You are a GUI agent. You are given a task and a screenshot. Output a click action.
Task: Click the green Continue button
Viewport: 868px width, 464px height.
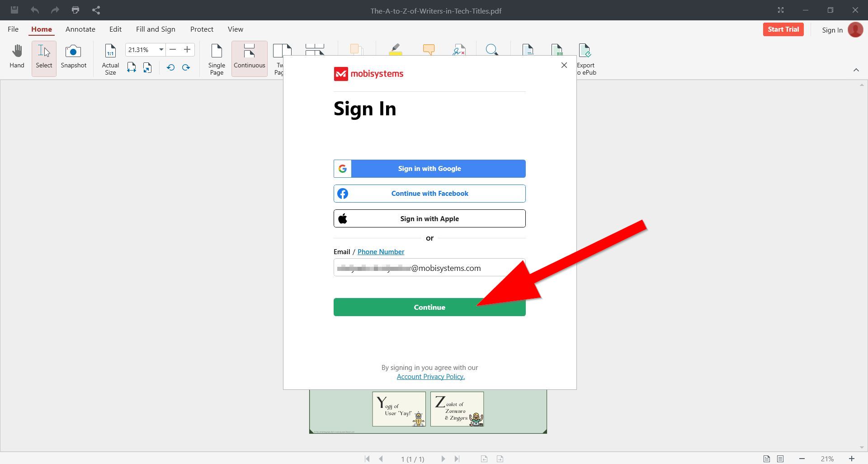coord(429,307)
